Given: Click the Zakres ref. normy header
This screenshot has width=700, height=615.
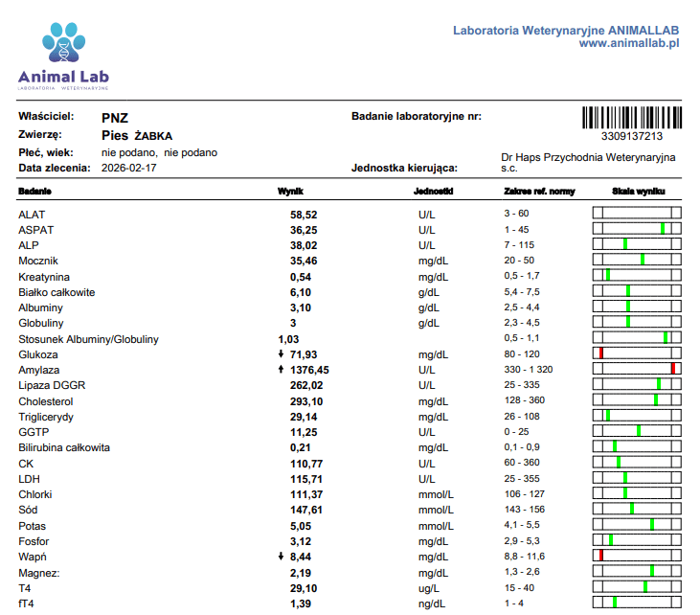Looking at the screenshot, I should click(539, 192).
